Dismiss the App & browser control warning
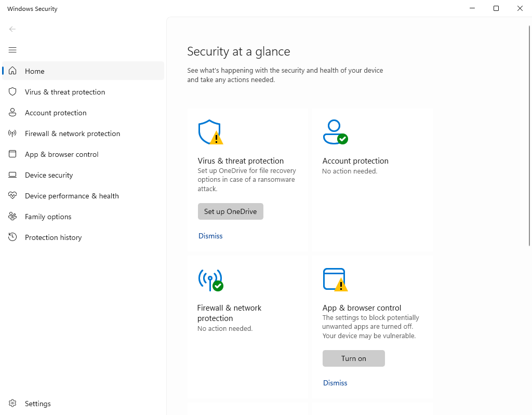 (335, 383)
